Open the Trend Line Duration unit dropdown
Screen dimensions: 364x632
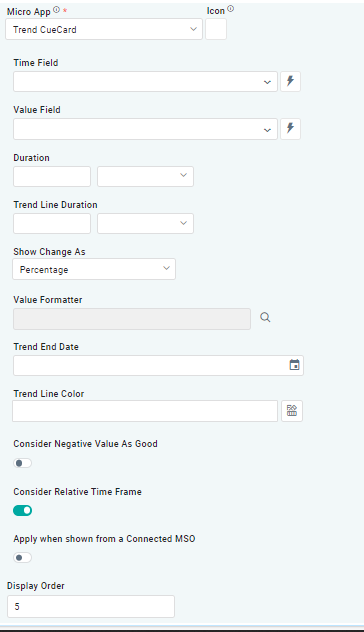[146, 223]
